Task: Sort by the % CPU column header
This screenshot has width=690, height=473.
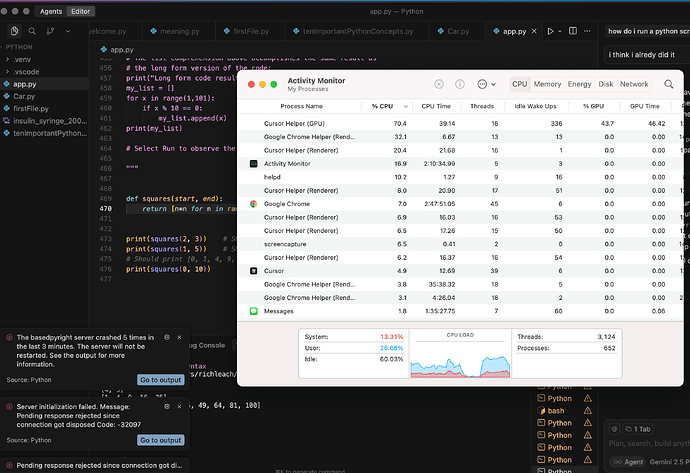Action: click(382, 105)
